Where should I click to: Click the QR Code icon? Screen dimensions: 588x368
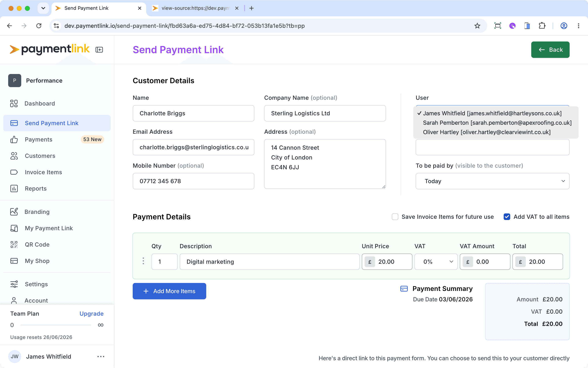(14, 244)
